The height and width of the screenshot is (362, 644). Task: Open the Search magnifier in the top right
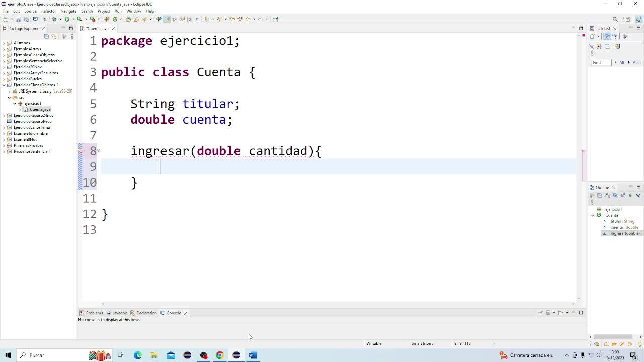pyautogui.click(x=615, y=19)
